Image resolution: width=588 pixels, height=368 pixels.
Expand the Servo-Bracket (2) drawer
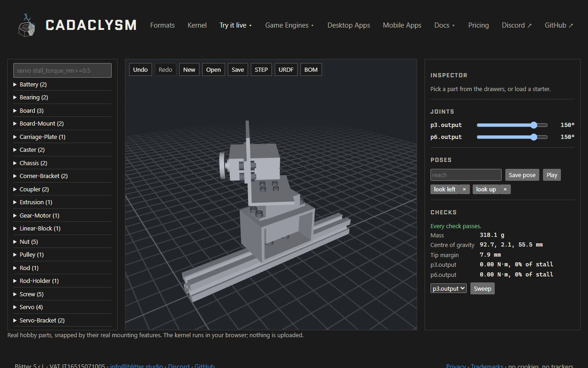[62, 320]
